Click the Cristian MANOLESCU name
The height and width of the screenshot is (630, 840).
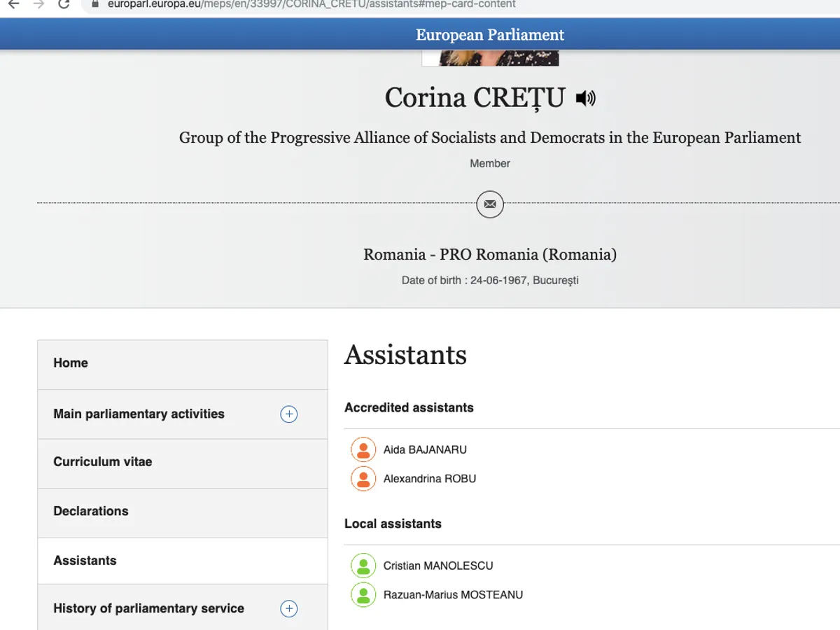[x=438, y=566]
